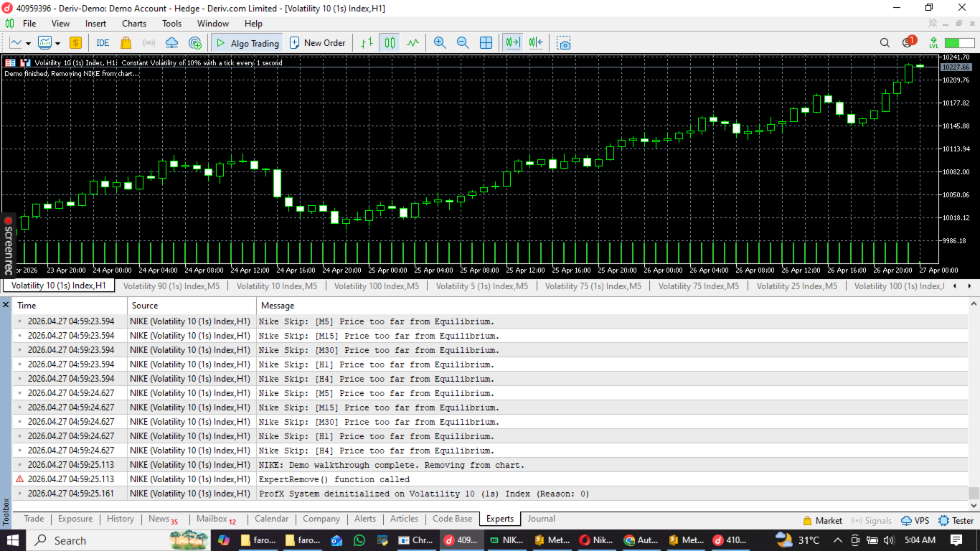
Task: Toggle Algo Trading on or off
Action: [247, 43]
